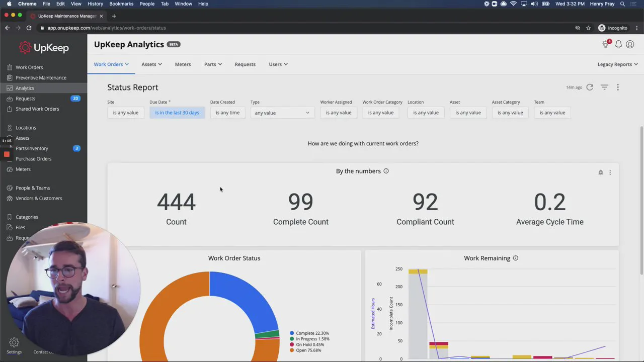This screenshot has height=362, width=644.
Task: Go to Preventive Maintenance in sidebar
Action: (41, 78)
